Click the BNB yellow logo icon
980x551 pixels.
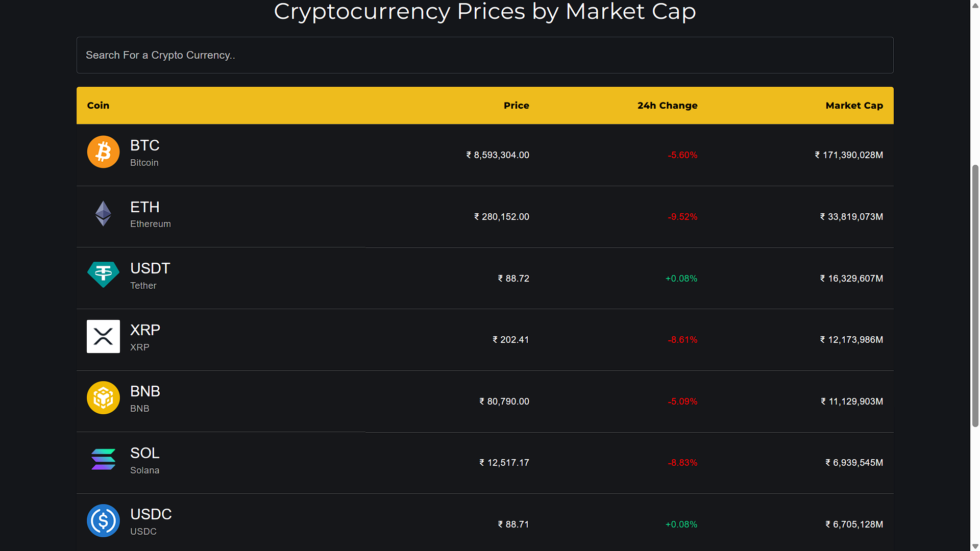pyautogui.click(x=103, y=398)
